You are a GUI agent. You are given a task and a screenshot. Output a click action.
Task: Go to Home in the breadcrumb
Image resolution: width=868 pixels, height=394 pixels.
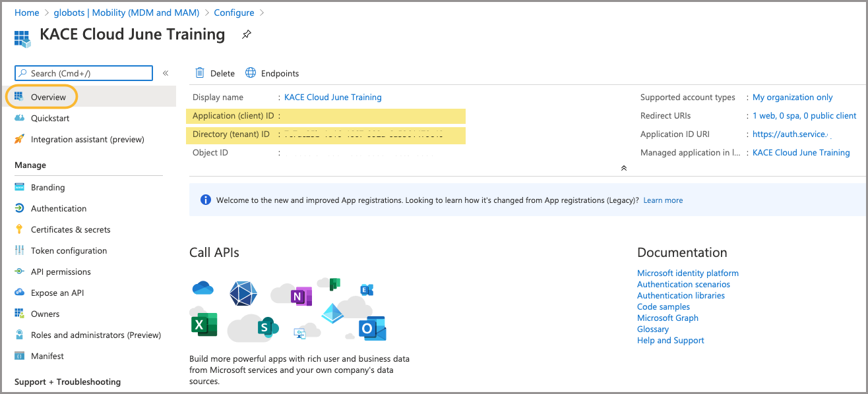pyautogui.click(x=26, y=13)
